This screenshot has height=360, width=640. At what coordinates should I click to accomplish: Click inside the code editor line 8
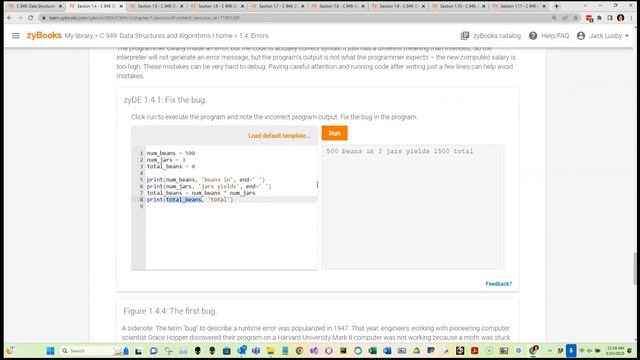click(x=231, y=200)
